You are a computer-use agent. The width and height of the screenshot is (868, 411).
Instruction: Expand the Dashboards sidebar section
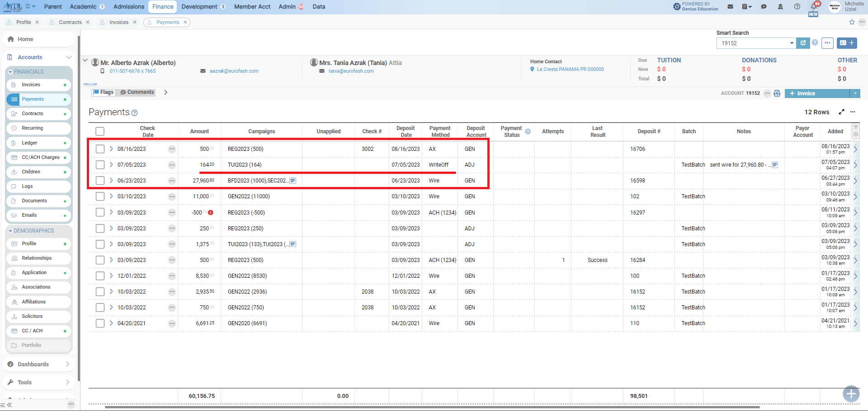[x=68, y=364]
